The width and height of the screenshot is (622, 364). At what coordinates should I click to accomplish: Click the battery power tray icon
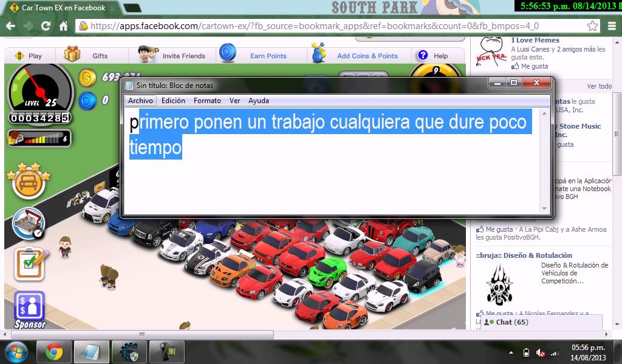[526, 352]
